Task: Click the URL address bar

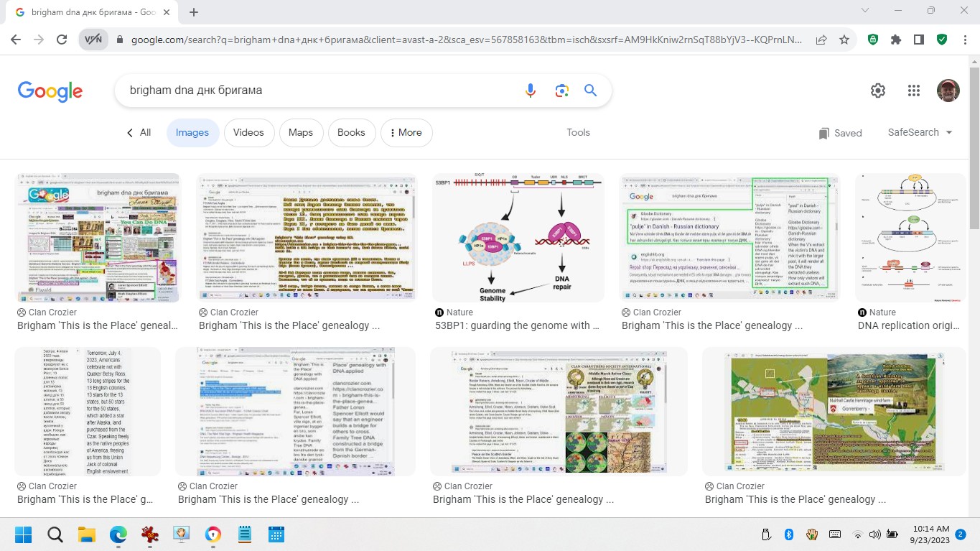Action: (467, 40)
